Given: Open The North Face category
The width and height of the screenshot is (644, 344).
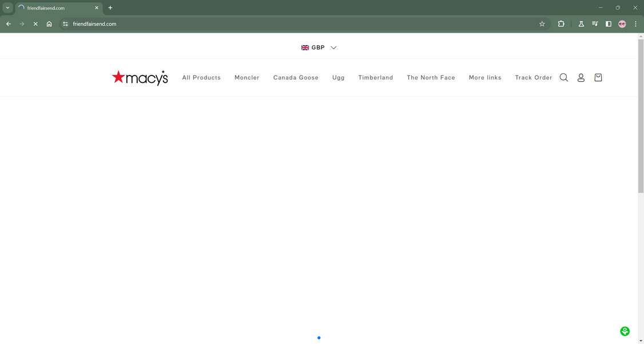Looking at the screenshot, I should pyautogui.click(x=431, y=78).
